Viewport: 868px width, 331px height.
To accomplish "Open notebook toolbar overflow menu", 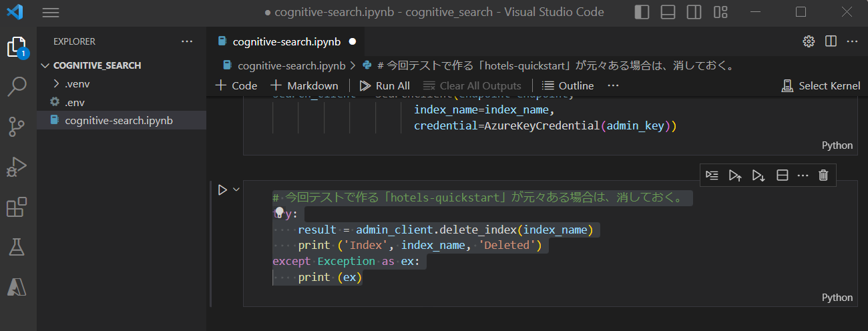I will (x=614, y=85).
